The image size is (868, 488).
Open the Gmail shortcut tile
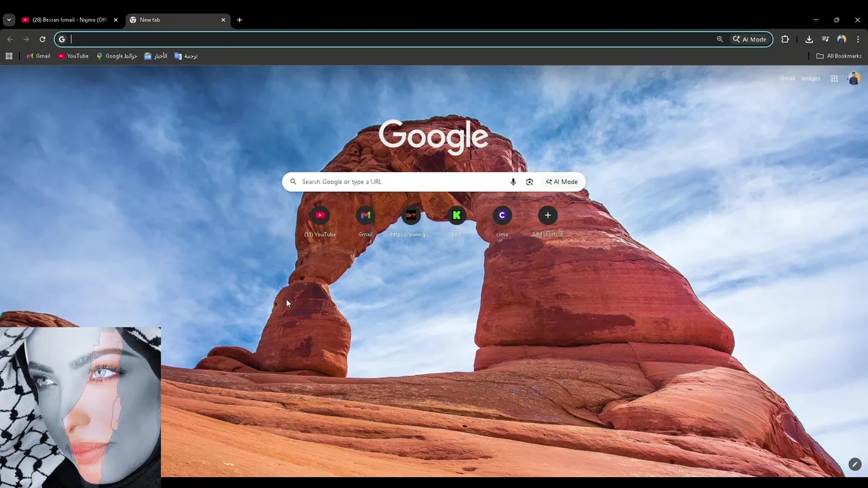[366, 222]
